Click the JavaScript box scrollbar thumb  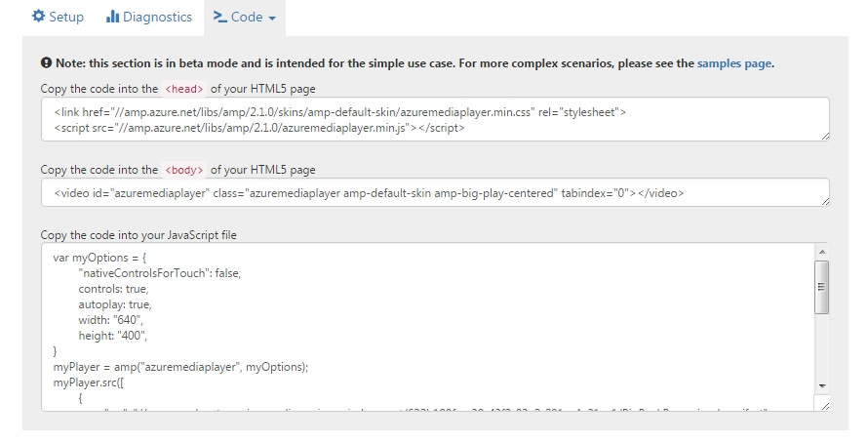point(822,287)
